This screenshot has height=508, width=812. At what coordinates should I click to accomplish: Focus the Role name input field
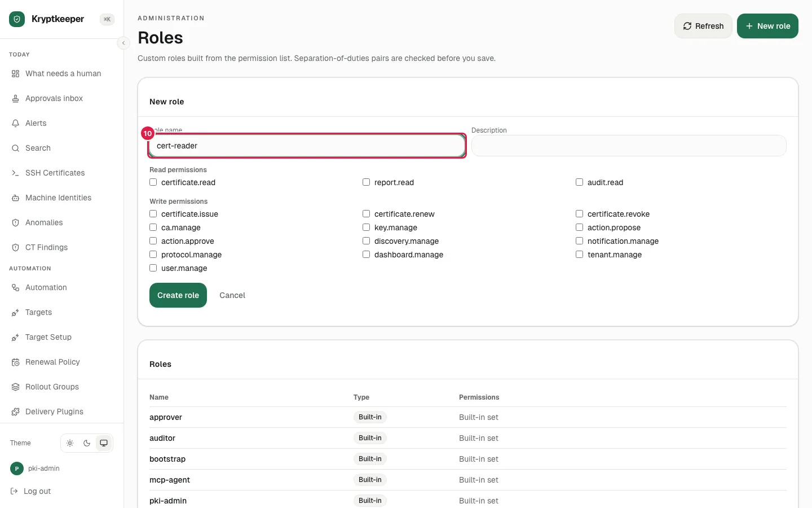coord(307,146)
